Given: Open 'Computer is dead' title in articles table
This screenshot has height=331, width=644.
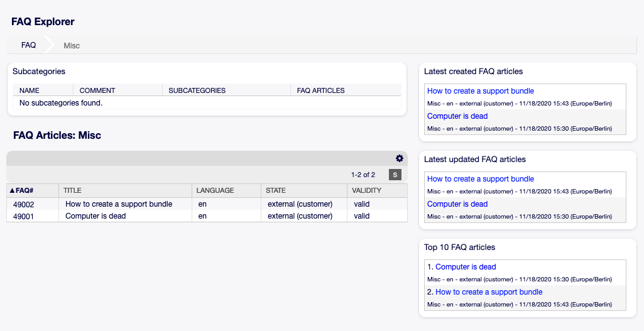Looking at the screenshot, I should [96, 216].
